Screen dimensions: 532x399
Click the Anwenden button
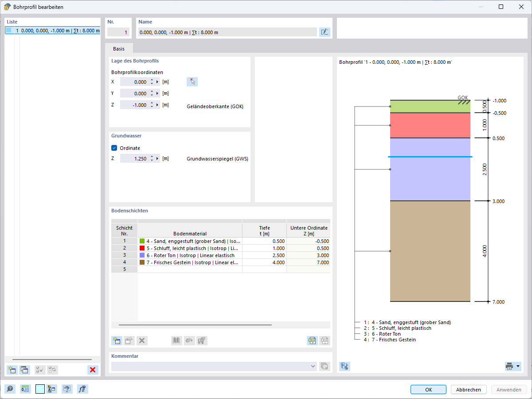[x=509, y=390]
